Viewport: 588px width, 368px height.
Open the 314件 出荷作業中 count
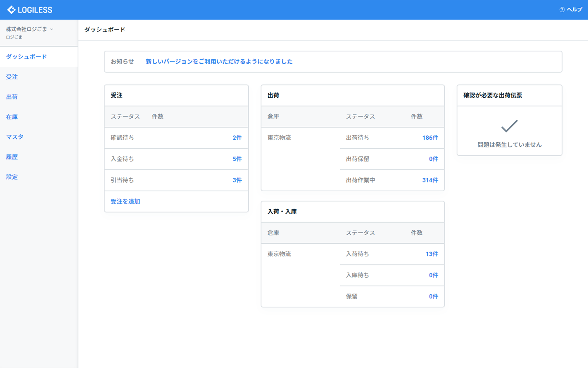coord(430,180)
